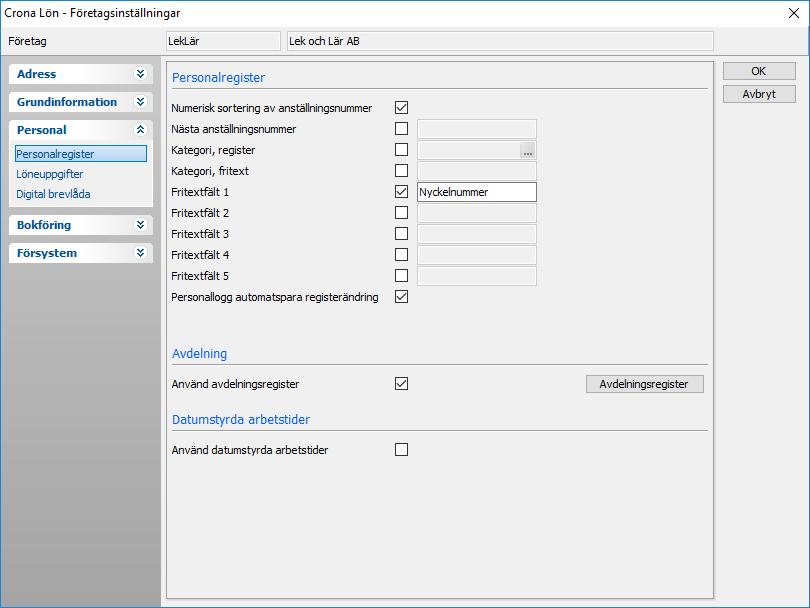The image size is (810, 608).
Task: Enable Fritextfält 5 checkbox
Action: tap(401, 276)
